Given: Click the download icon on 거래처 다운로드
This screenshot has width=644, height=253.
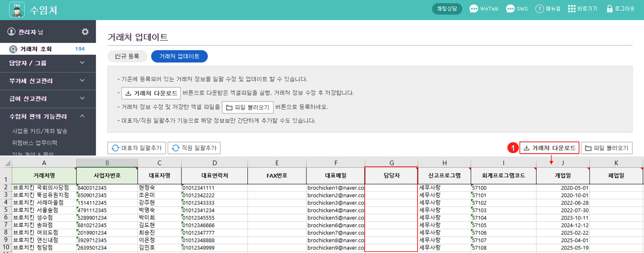Looking at the screenshot, I should (526, 148).
